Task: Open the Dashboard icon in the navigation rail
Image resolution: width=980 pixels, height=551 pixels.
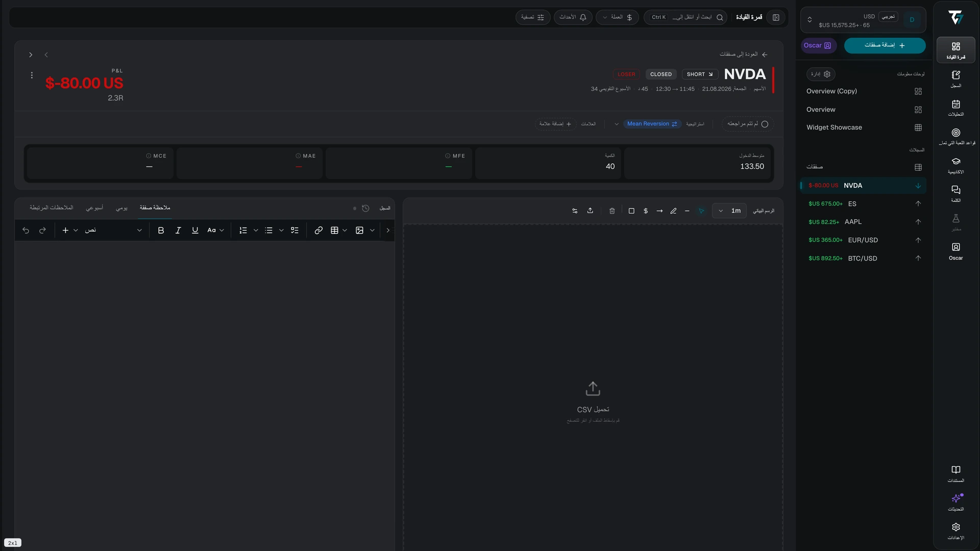Action: pos(955,50)
